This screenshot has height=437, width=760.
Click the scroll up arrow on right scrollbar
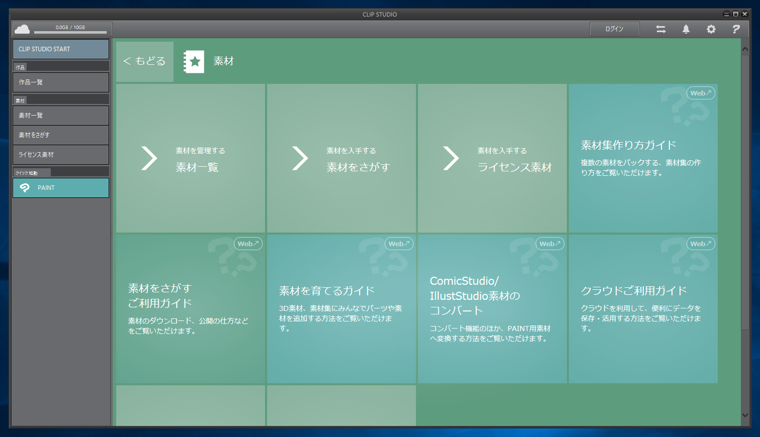[745, 49]
